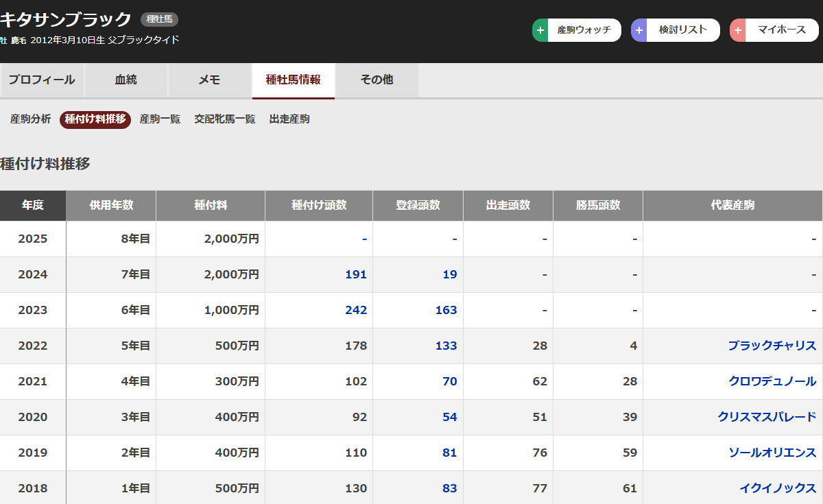The width and height of the screenshot is (823, 504).
Task: Click 種牡馬 badge next to horse name
Action: pyautogui.click(x=159, y=19)
